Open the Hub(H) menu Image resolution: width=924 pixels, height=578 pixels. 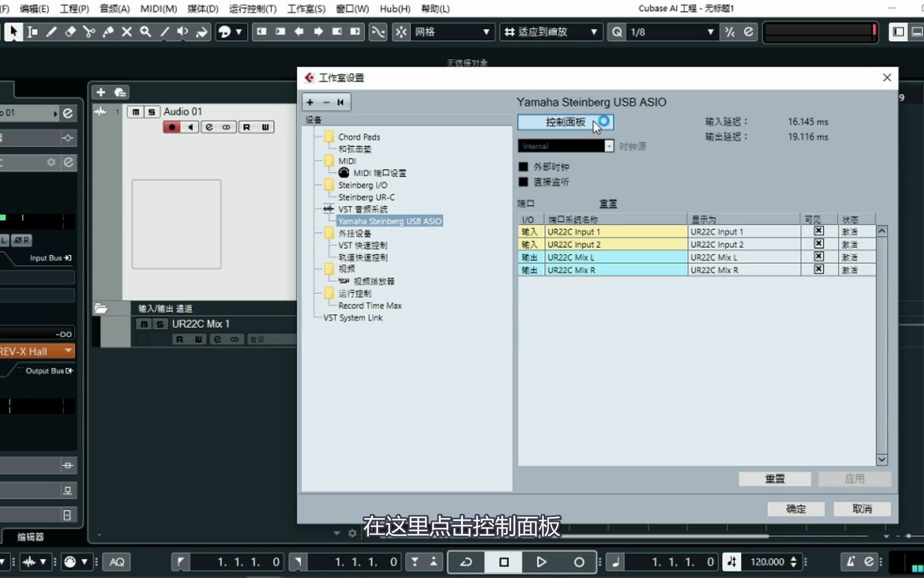395,9
